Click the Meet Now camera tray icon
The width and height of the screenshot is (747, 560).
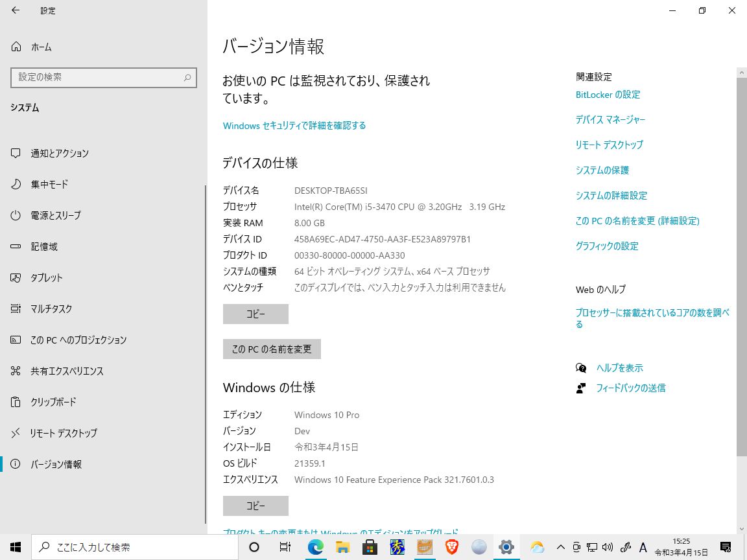pos(576,547)
